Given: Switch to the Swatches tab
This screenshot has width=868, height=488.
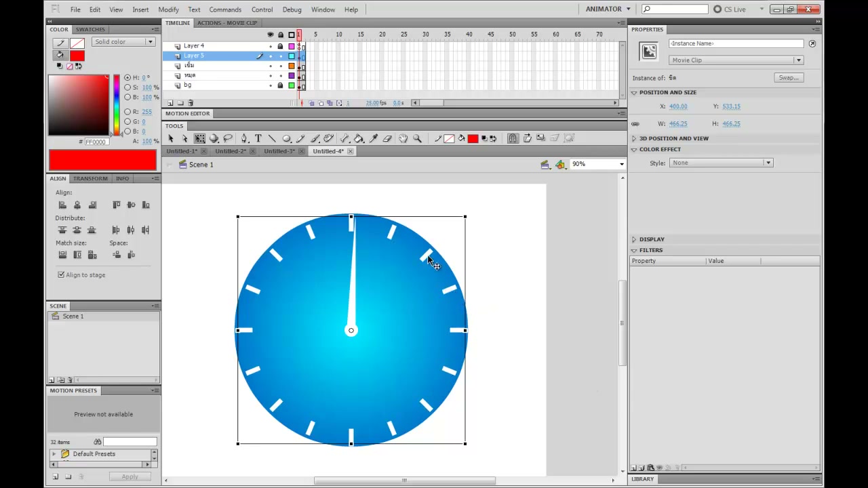Looking at the screenshot, I should click(x=90, y=30).
